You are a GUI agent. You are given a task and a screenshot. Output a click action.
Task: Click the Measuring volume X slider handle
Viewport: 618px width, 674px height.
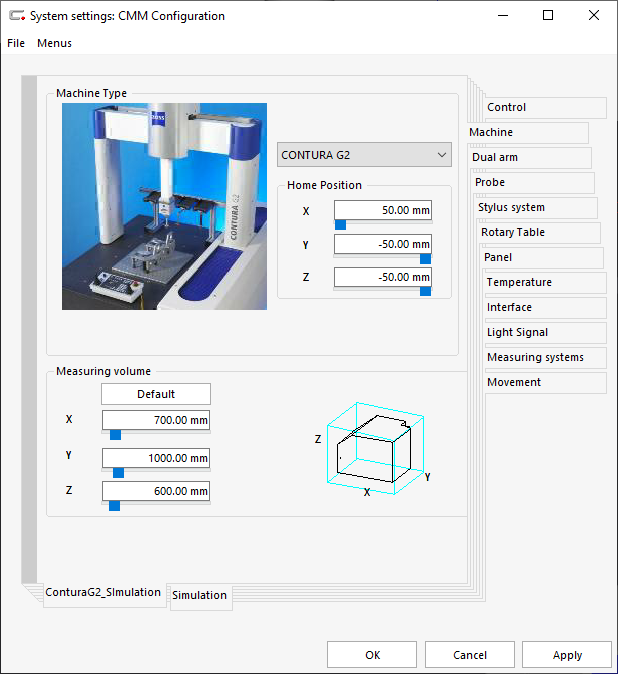[x=115, y=435]
